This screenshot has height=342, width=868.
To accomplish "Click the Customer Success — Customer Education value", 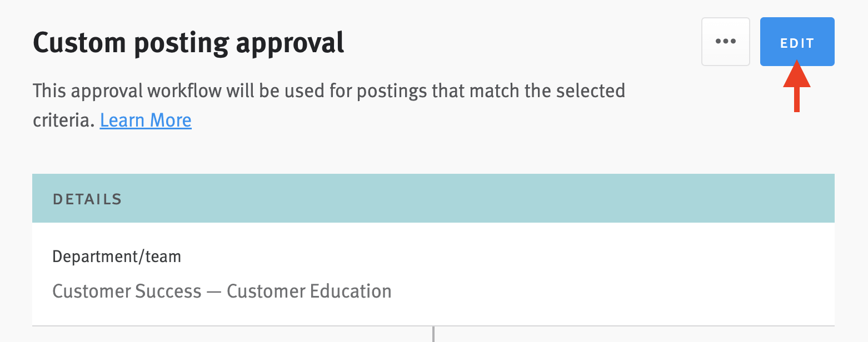I will [x=221, y=290].
